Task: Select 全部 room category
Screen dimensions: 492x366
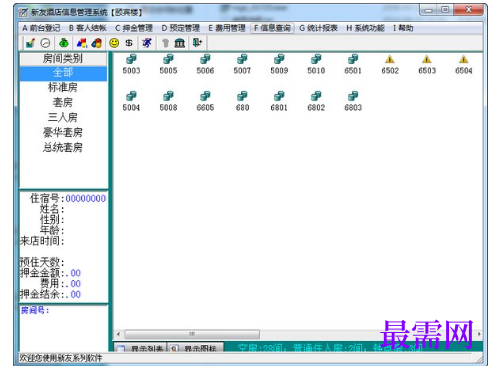Action: [x=63, y=73]
